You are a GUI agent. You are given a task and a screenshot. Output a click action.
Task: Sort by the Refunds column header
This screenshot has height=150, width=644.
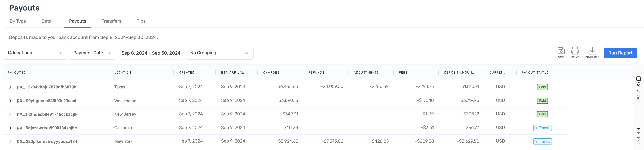coord(316,73)
